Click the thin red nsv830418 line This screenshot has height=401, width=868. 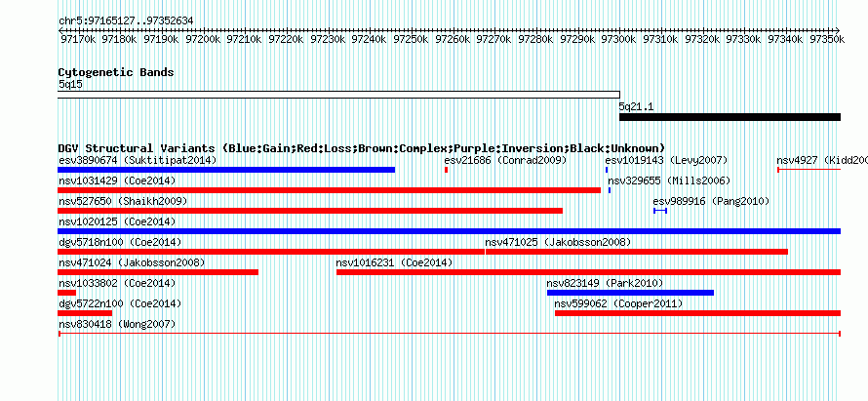[x=449, y=334]
